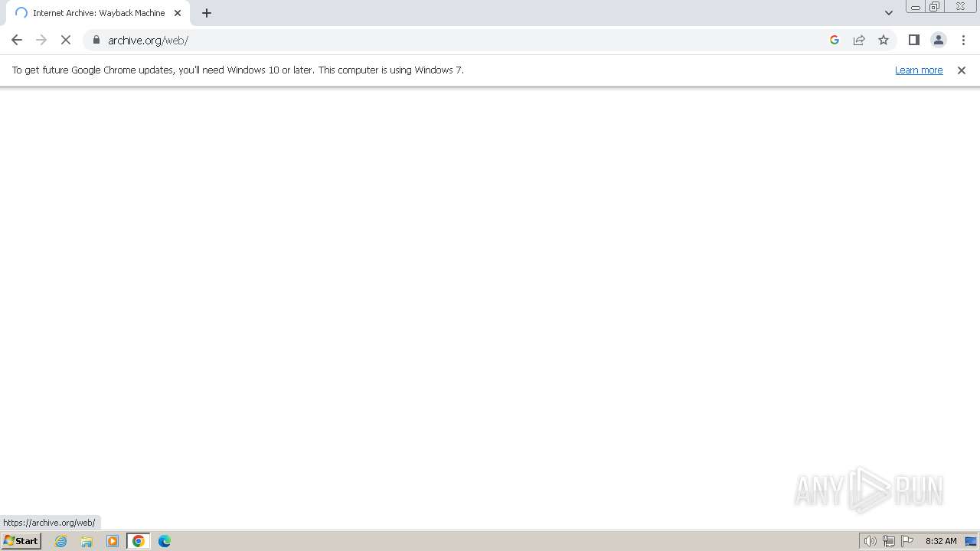Viewport: 980px width, 551px height.
Task: Close the Wayback Machine tab
Action: 178,13
